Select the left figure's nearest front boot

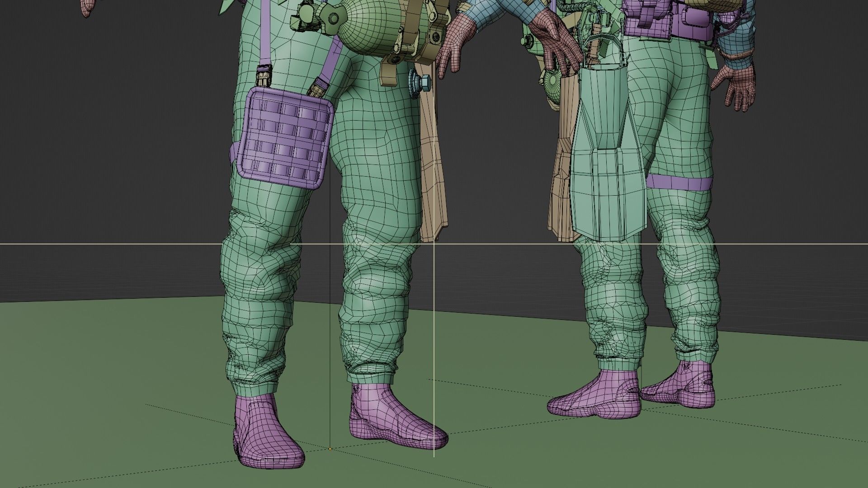click(x=268, y=431)
